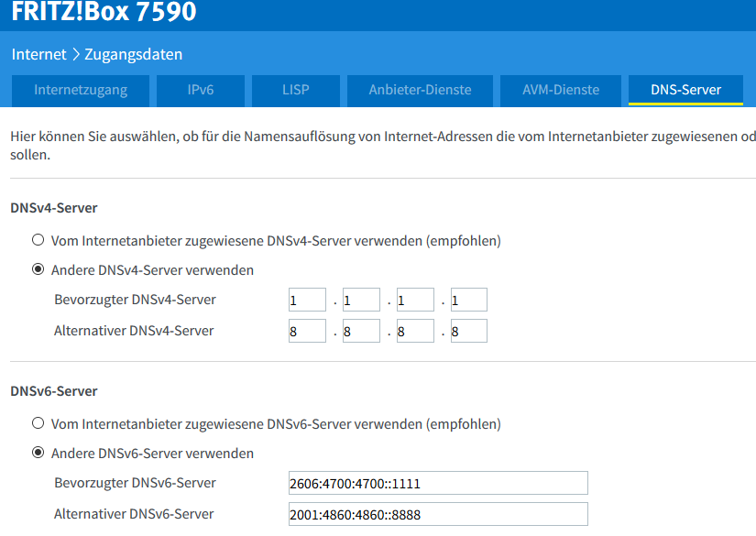Open the Internetzugang tab
Screen dimensions: 756x536
click(81, 90)
